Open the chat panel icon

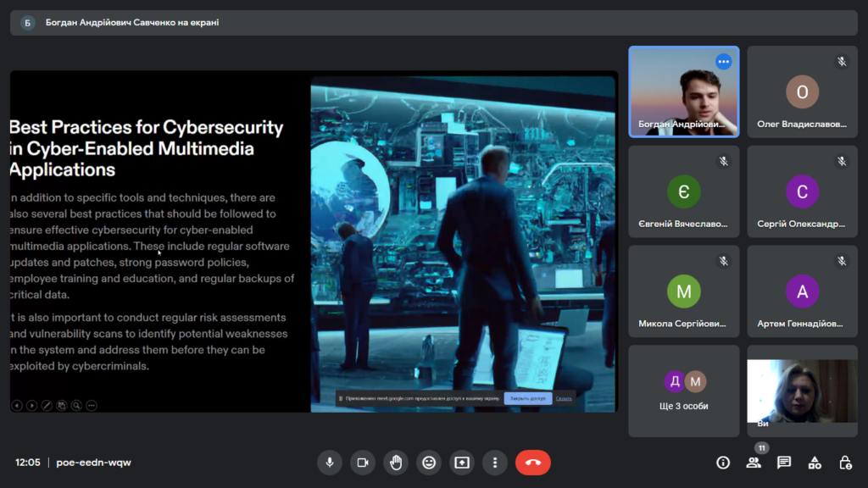(x=784, y=463)
